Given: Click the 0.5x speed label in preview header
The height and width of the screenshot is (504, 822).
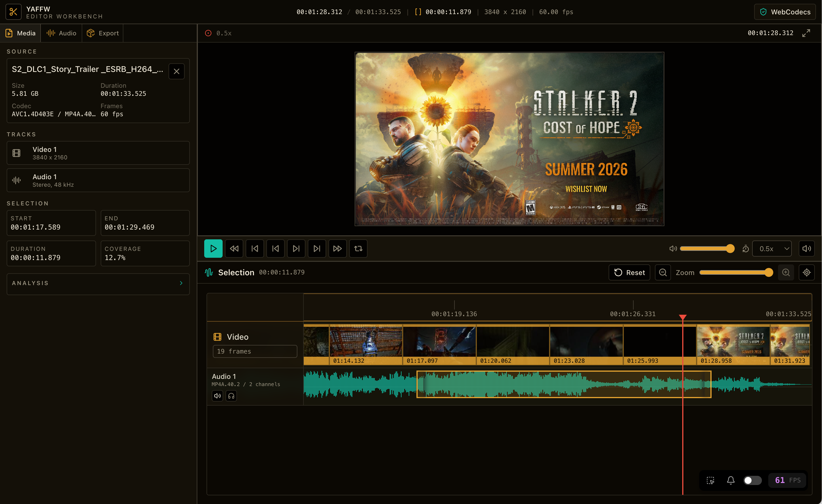Looking at the screenshot, I should coord(224,33).
